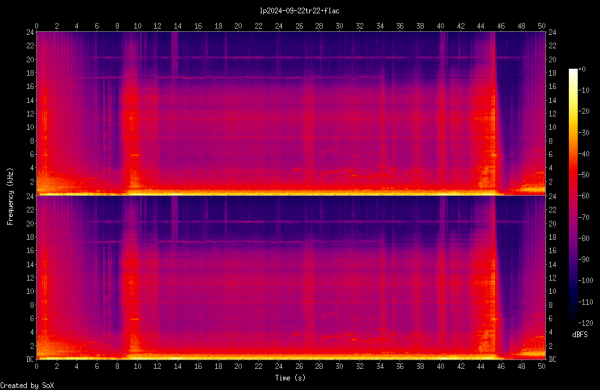Click the 24 s tick on the top time axis
The height and width of the screenshot is (390, 600).
[279, 26]
